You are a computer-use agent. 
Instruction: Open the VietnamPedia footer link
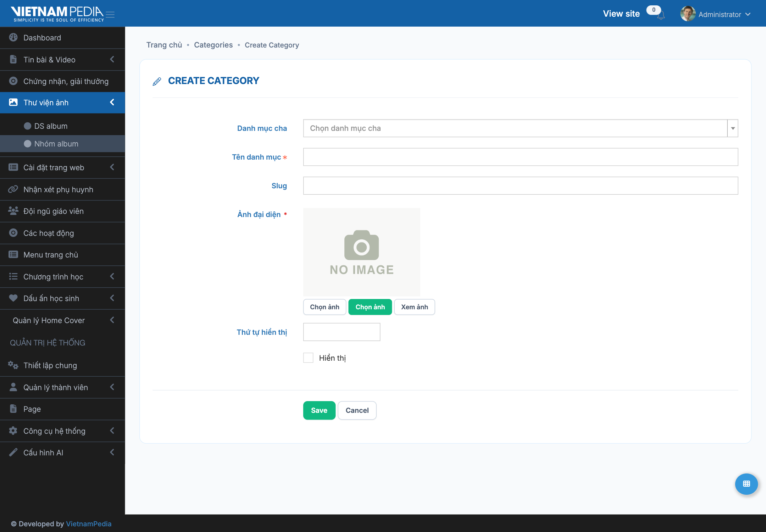89,524
